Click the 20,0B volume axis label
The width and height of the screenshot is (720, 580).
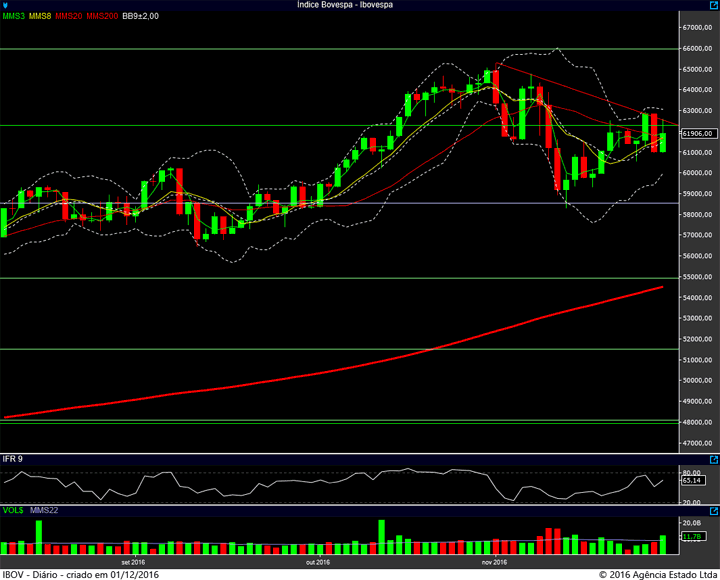tap(692, 523)
